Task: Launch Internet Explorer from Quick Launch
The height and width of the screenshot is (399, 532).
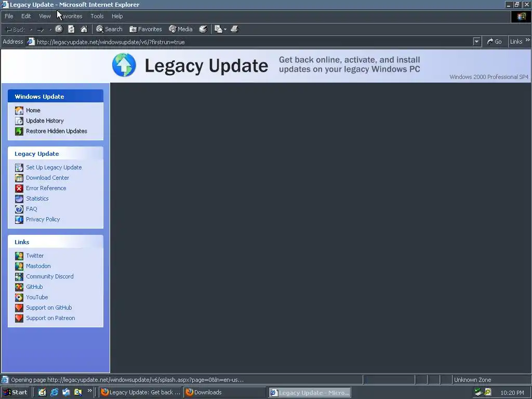Action: click(54, 392)
